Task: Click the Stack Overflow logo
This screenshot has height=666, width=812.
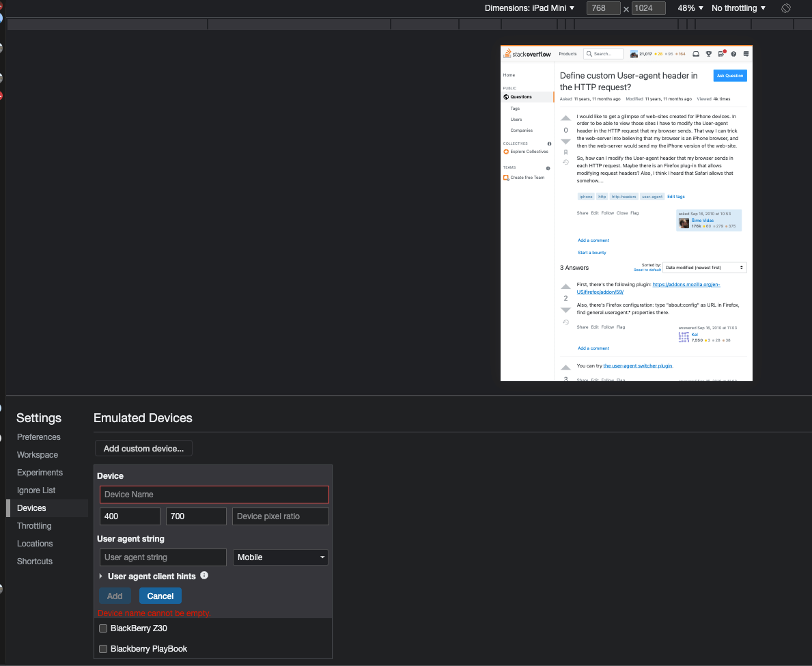Action: pyautogui.click(x=527, y=54)
